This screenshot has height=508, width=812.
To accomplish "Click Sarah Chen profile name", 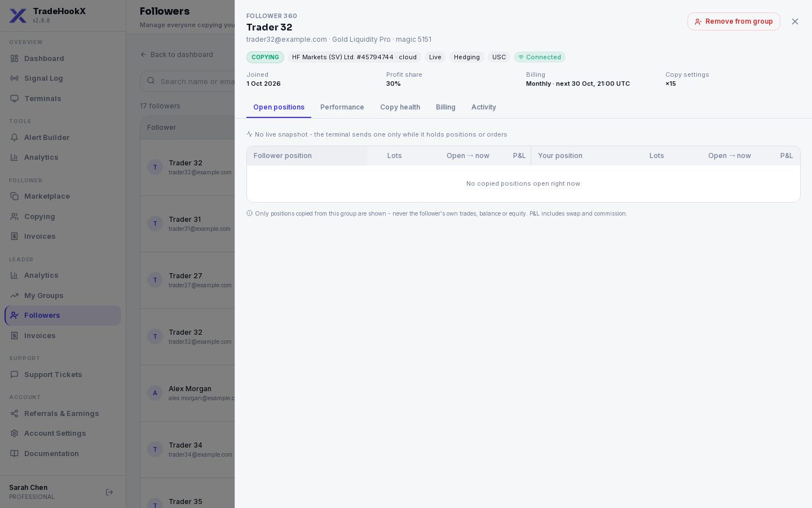I will coord(28,488).
